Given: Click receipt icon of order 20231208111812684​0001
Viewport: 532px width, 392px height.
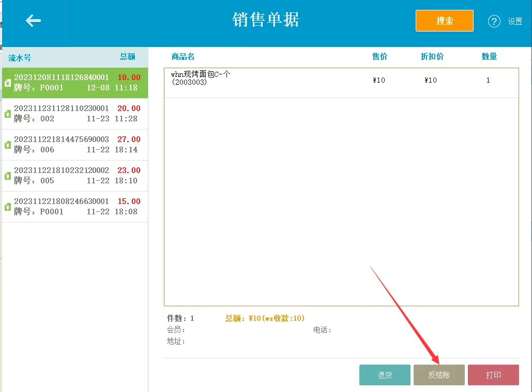Looking at the screenshot, I should (x=7, y=83).
